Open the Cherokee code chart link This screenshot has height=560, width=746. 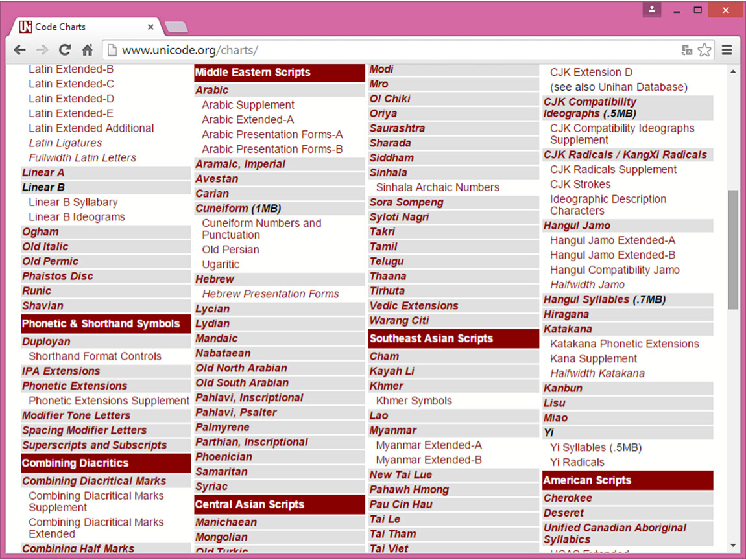pyautogui.click(x=568, y=498)
